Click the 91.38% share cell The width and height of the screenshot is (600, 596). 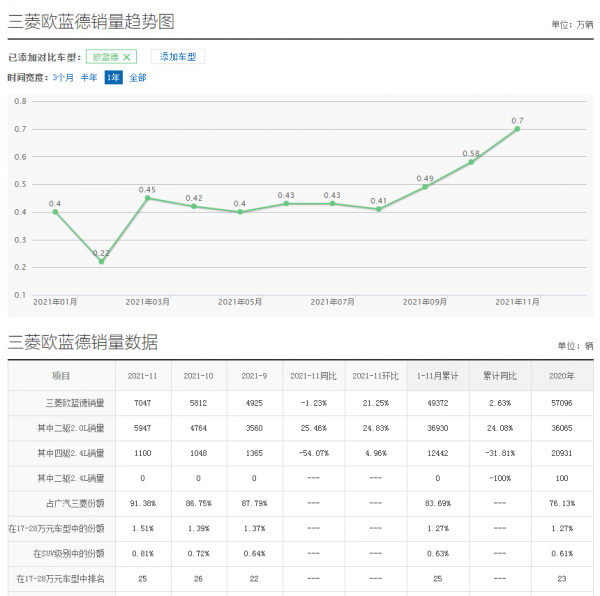[142, 503]
